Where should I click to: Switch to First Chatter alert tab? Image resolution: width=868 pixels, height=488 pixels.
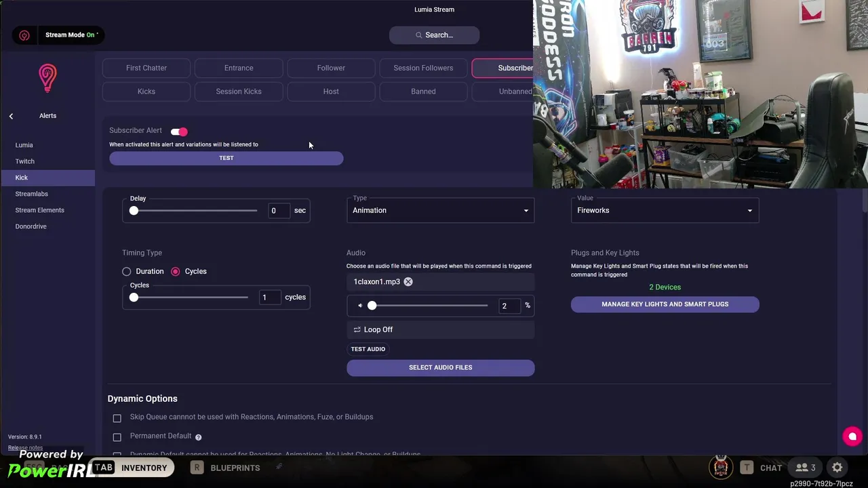pos(146,68)
